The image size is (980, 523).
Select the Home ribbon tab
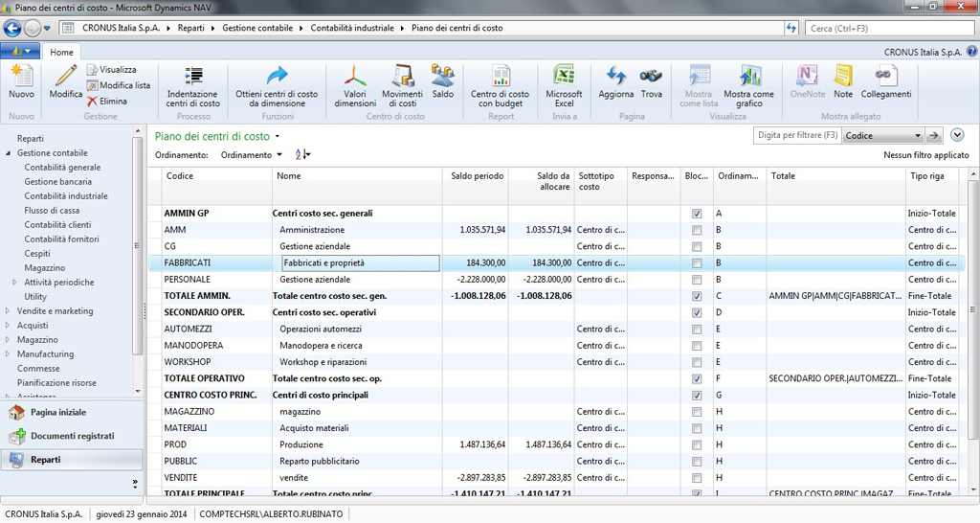(x=61, y=52)
